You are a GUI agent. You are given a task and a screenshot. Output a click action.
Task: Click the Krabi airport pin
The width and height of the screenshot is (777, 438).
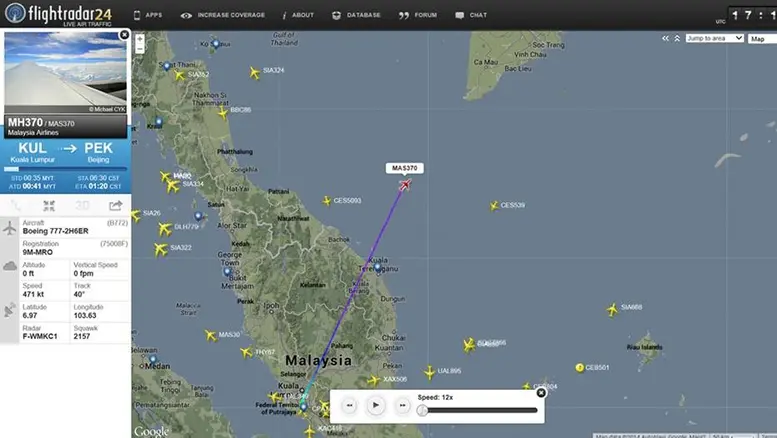[159, 122]
